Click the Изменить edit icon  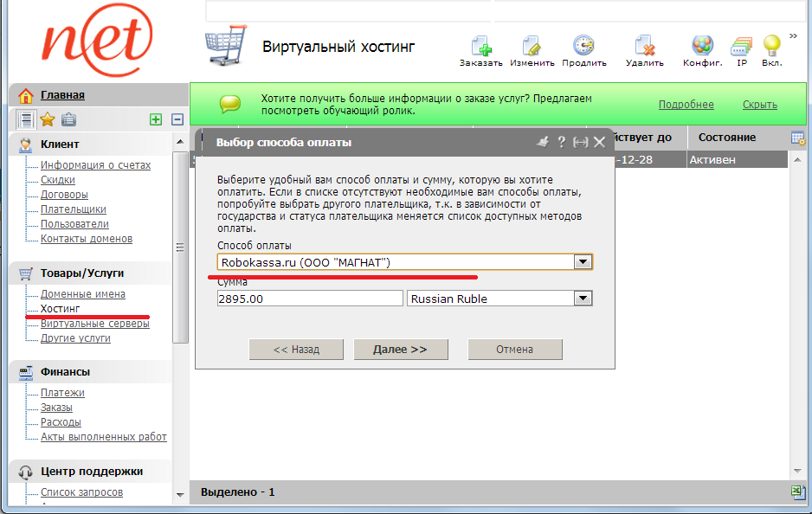click(532, 47)
